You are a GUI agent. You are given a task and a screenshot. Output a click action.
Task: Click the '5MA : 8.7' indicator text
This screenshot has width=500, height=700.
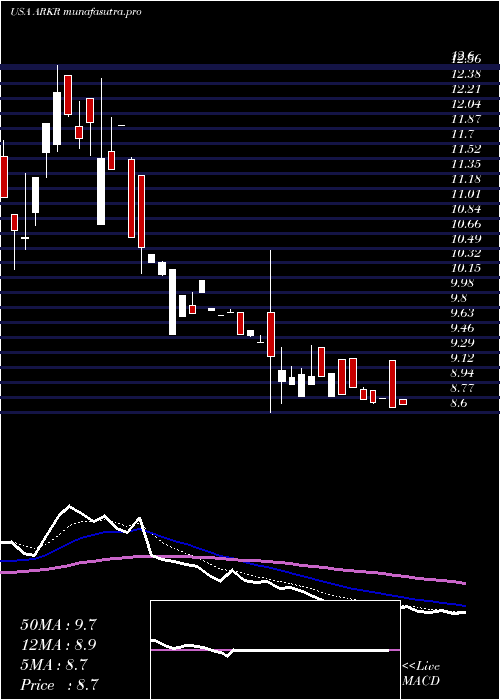click(53, 665)
